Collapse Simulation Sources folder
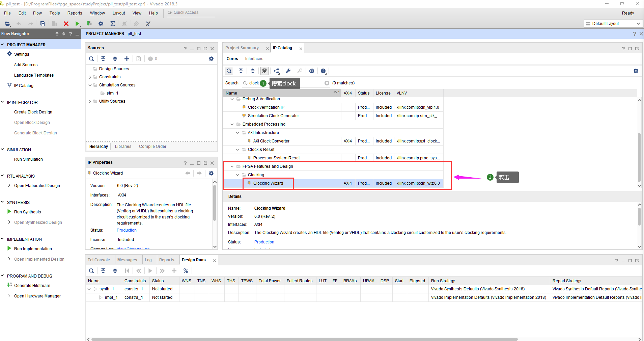Image resolution: width=644 pixels, height=341 pixels. click(x=90, y=85)
